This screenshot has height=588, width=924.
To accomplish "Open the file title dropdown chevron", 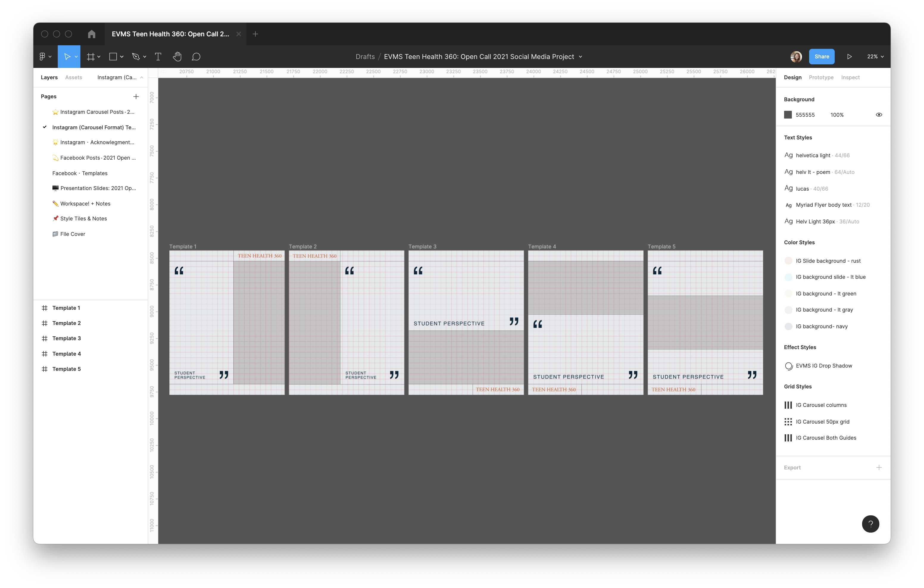I will (580, 57).
